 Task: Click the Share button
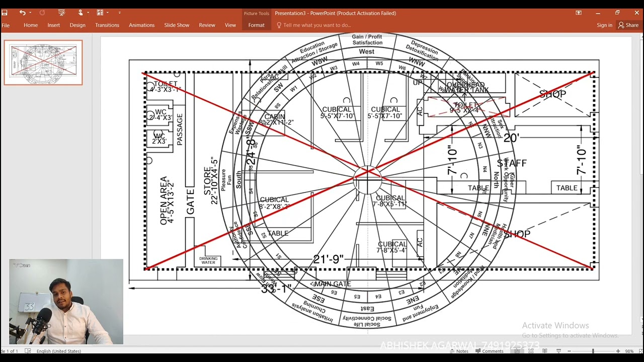pos(629,25)
